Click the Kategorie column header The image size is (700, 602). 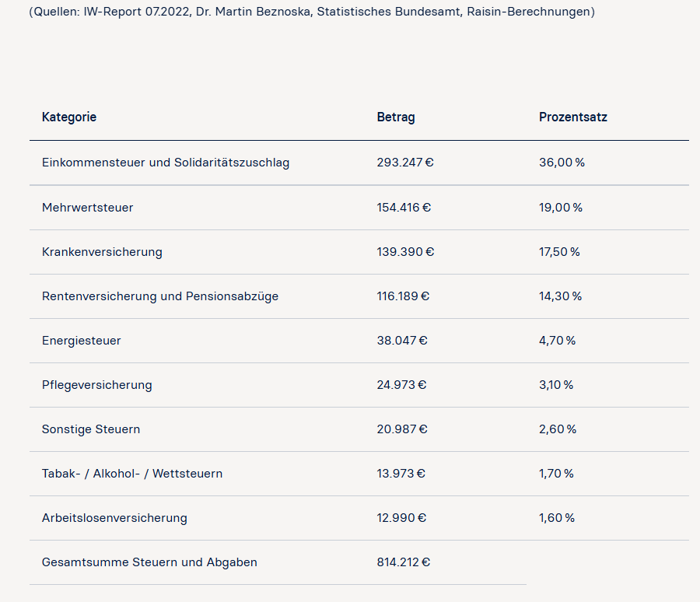[x=69, y=117]
